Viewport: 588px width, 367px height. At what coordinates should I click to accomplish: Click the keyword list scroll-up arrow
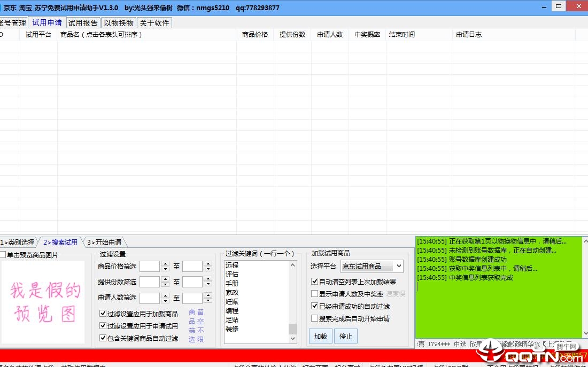pyautogui.click(x=292, y=265)
